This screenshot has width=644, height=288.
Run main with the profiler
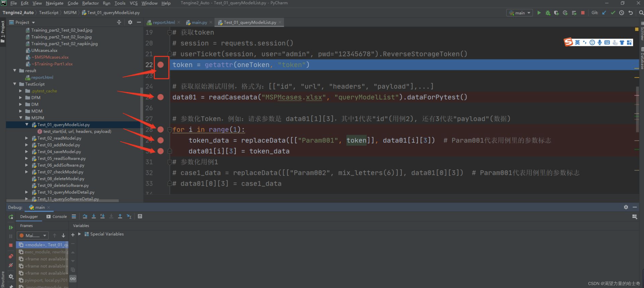click(565, 13)
